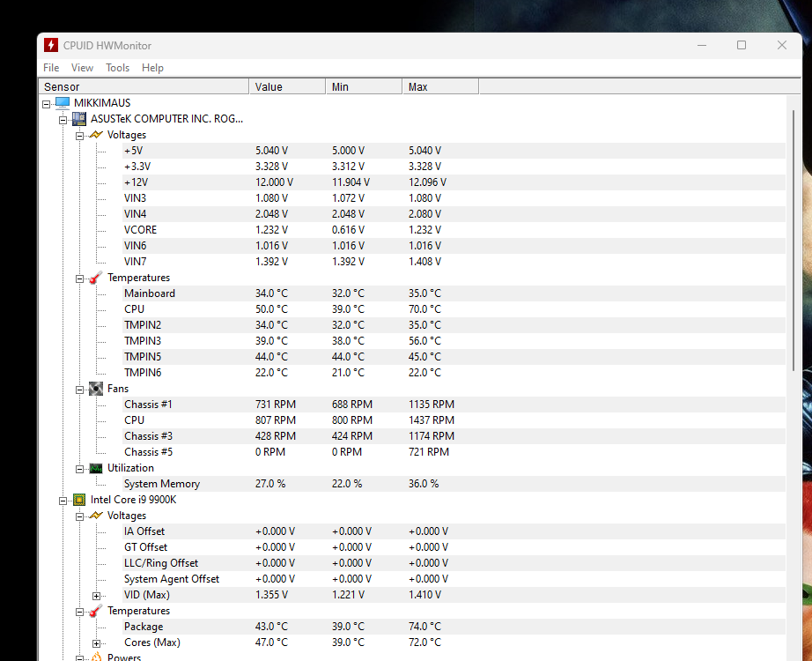The image size is (812, 661).
Task: Maximize the HWMonitor window
Action: (x=742, y=45)
